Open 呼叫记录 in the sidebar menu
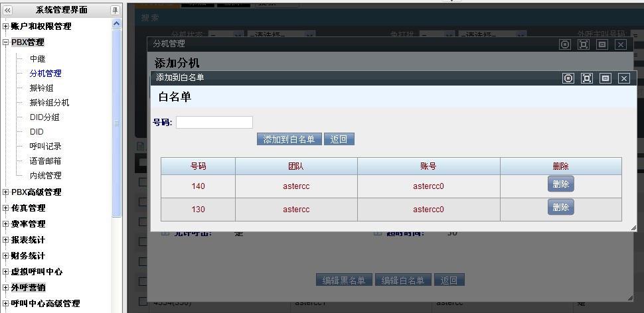 click(x=45, y=147)
